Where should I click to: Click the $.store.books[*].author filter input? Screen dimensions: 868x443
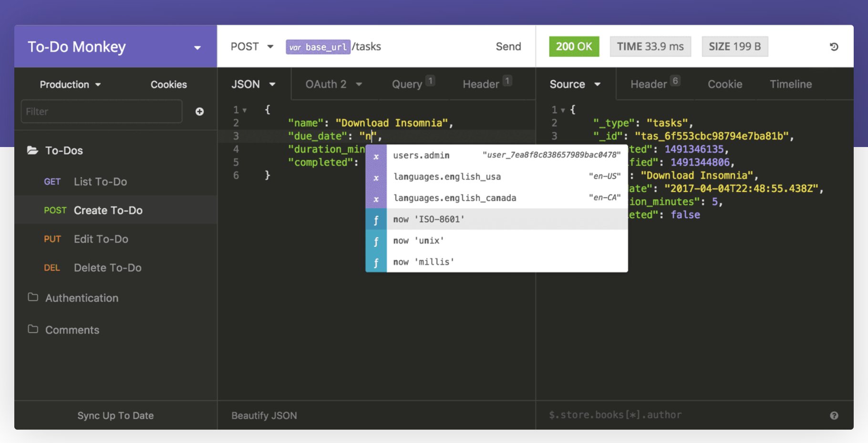615,415
